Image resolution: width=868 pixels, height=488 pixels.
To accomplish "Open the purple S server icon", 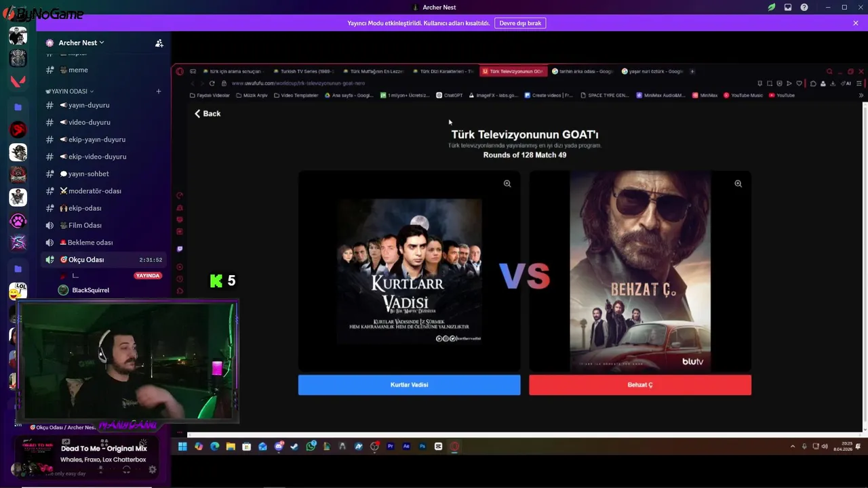I will click(x=18, y=243).
